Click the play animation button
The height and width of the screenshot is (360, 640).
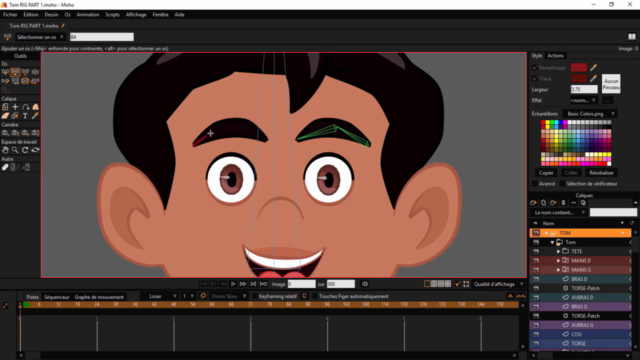click(233, 284)
